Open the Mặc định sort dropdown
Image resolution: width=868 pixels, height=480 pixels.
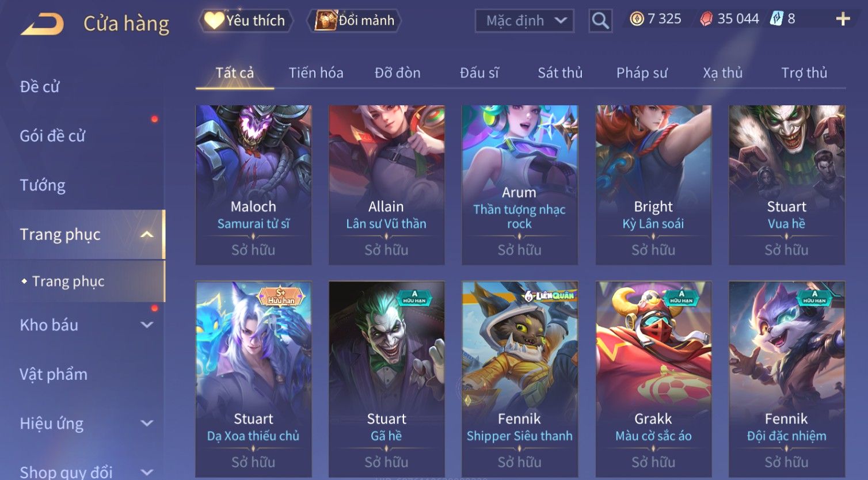pyautogui.click(x=524, y=21)
